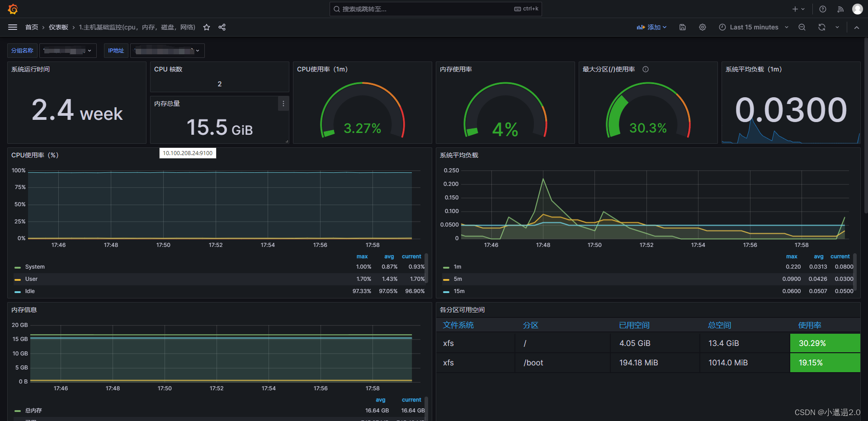
Task: Click the plus new-item icon
Action: [795, 9]
